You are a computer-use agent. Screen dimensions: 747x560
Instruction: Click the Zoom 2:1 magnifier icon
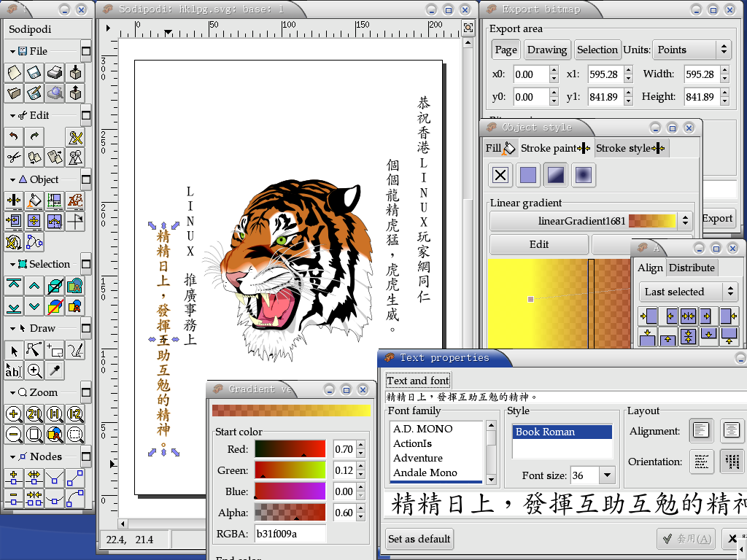pyautogui.click(x=34, y=414)
